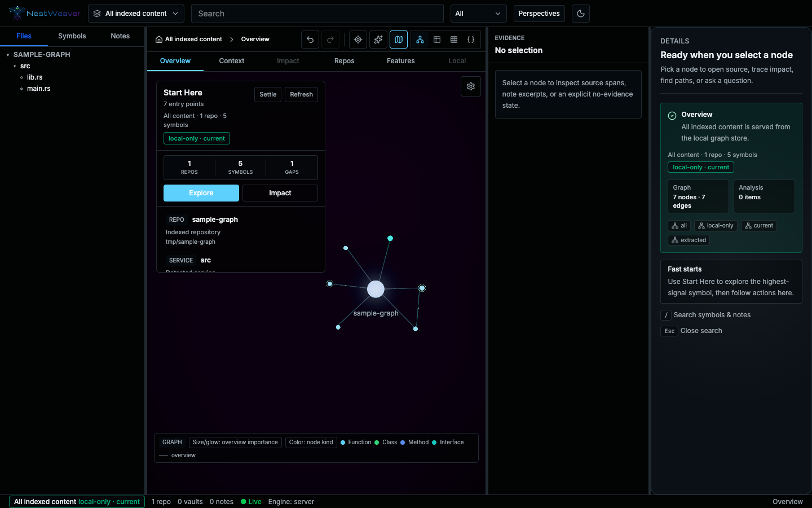Open graph settings gear icon
Viewport: 812px width, 508px height.
(x=471, y=86)
